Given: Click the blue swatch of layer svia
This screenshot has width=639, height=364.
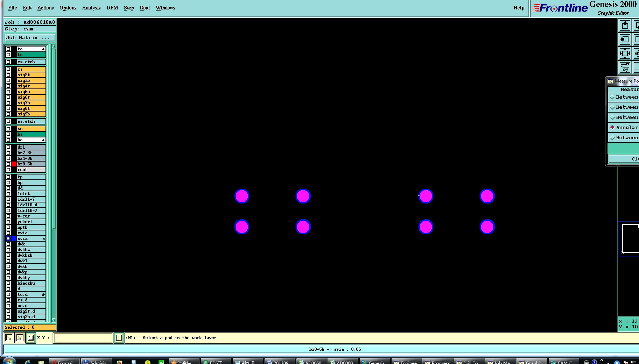Looking at the screenshot, I should (x=14, y=238).
